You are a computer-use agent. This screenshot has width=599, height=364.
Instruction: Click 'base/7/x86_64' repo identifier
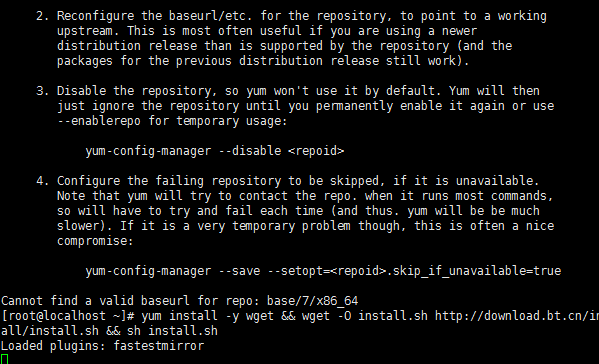(x=312, y=301)
